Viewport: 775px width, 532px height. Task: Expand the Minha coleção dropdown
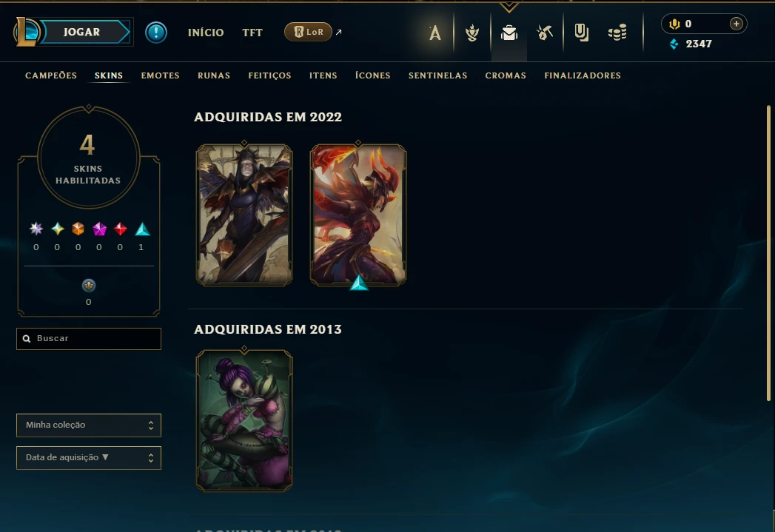pos(89,425)
